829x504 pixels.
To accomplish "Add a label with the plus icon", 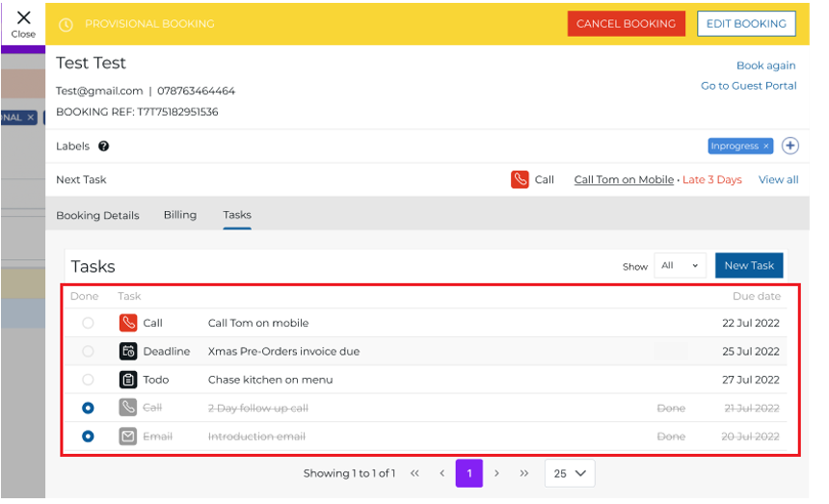I will (789, 146).
